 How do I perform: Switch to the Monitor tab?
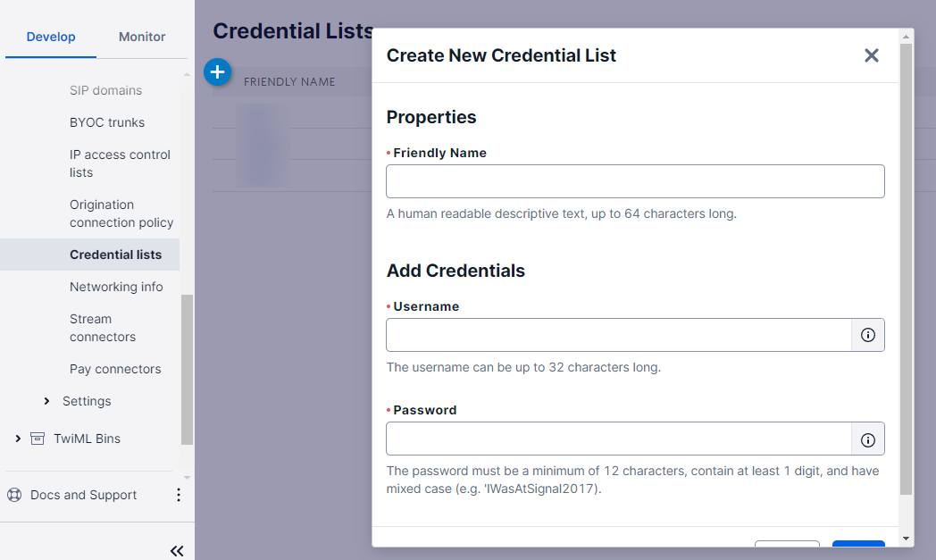142,37
